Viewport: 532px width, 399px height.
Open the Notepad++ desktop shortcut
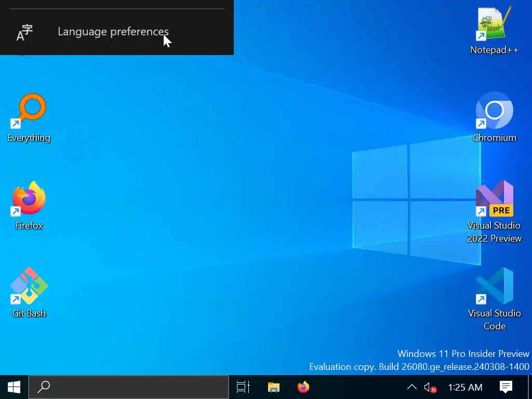click(x=494, y=30)
